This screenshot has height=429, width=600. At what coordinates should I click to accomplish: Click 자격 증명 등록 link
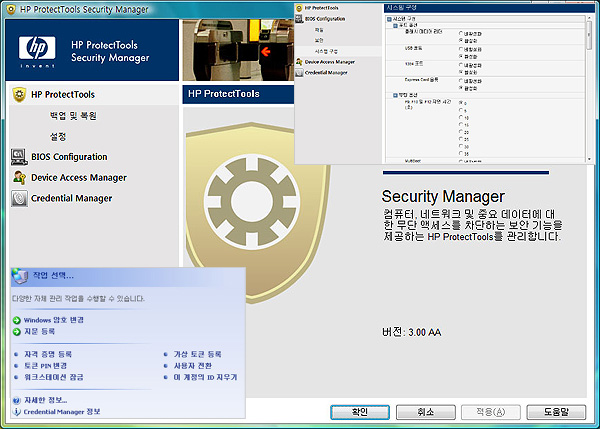point(48,354)
